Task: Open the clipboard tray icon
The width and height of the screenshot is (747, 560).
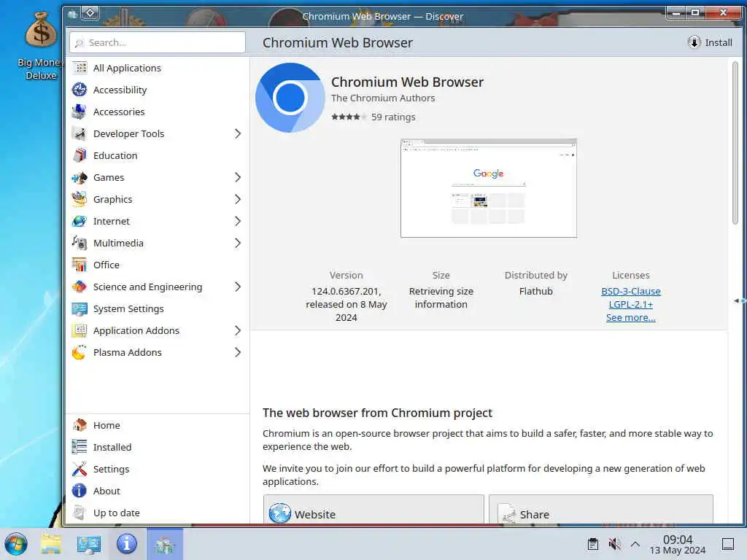Action: (593, 544)
